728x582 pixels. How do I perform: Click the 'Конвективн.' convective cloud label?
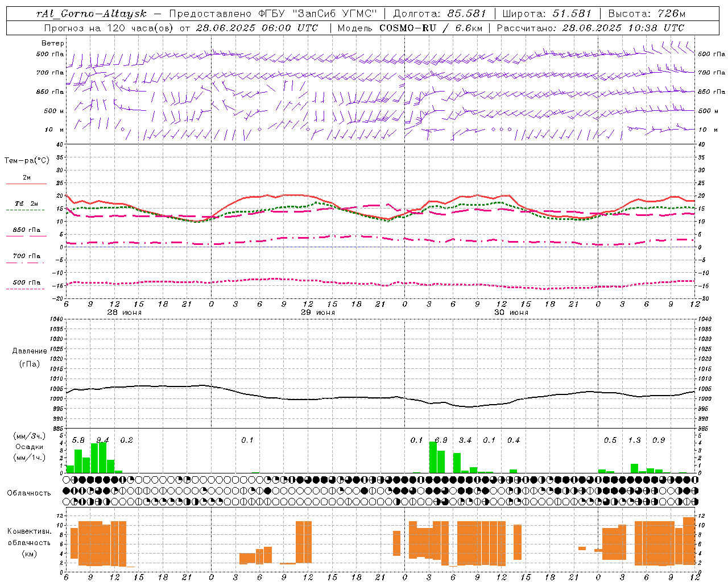point(30,531)
